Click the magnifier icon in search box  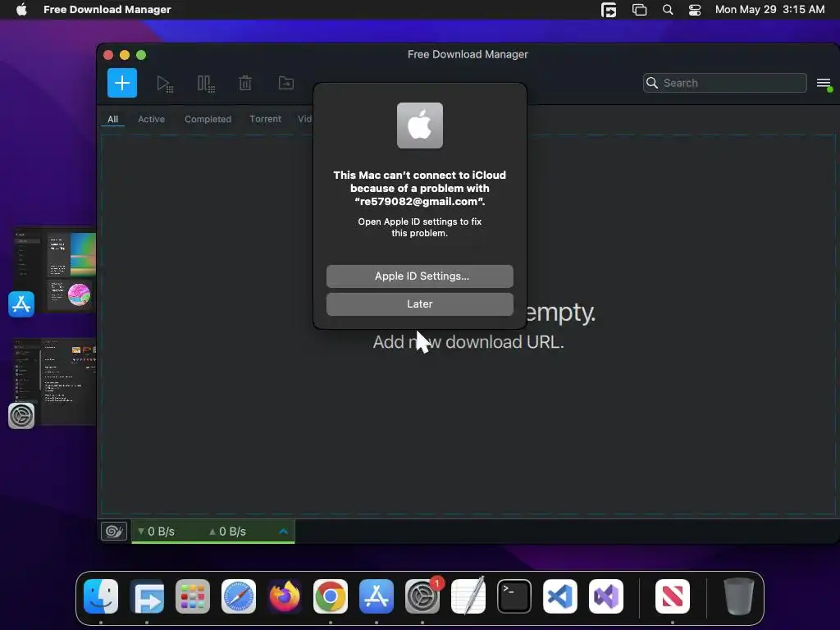click(652, 83)
